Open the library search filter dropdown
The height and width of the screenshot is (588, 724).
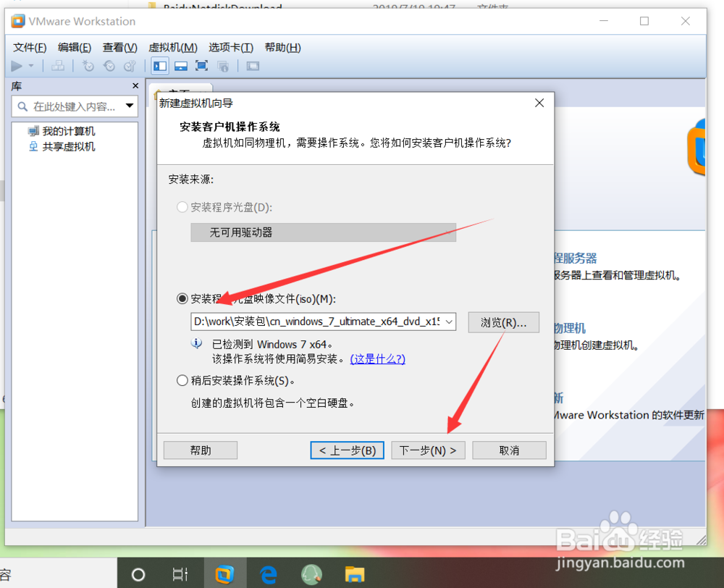pos(131,106)
